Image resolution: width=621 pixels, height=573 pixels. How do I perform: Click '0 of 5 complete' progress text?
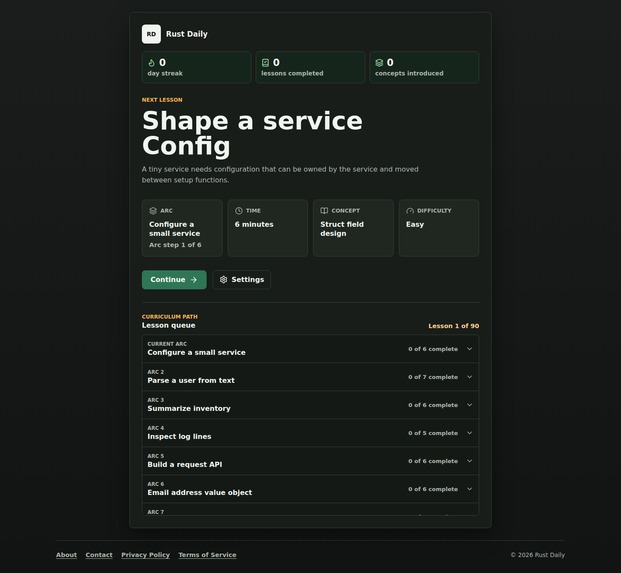433,433
